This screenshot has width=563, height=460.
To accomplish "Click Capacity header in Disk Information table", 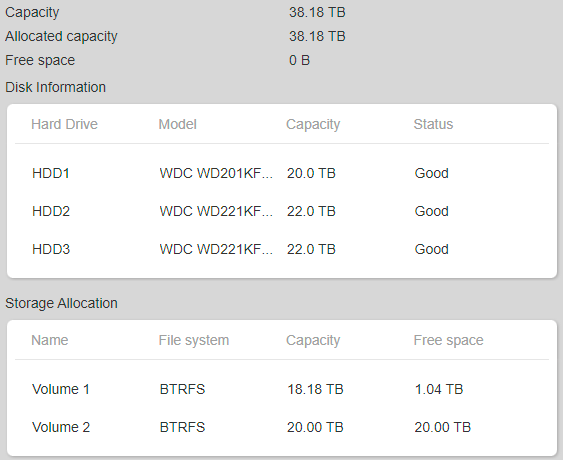I will click(313, 124).
